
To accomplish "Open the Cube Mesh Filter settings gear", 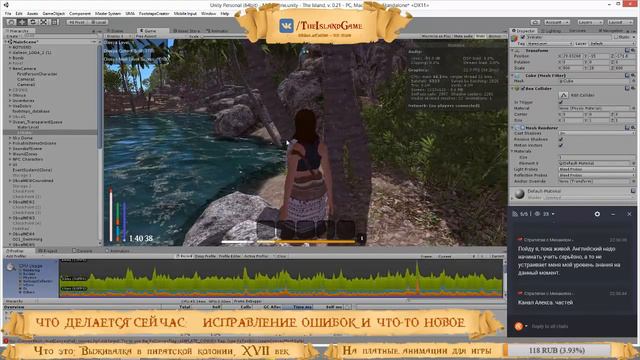I will pyautogui.click(x=633, y=76).
